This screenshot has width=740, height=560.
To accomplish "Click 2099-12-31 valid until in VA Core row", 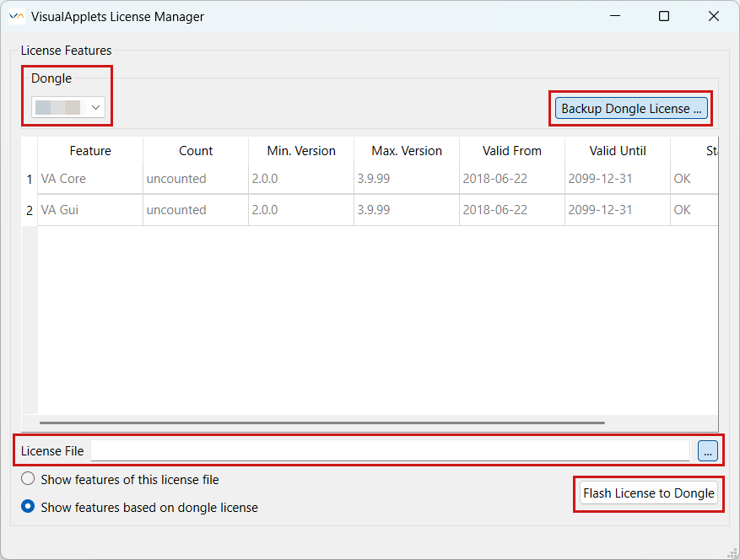I will click(618, 179).
